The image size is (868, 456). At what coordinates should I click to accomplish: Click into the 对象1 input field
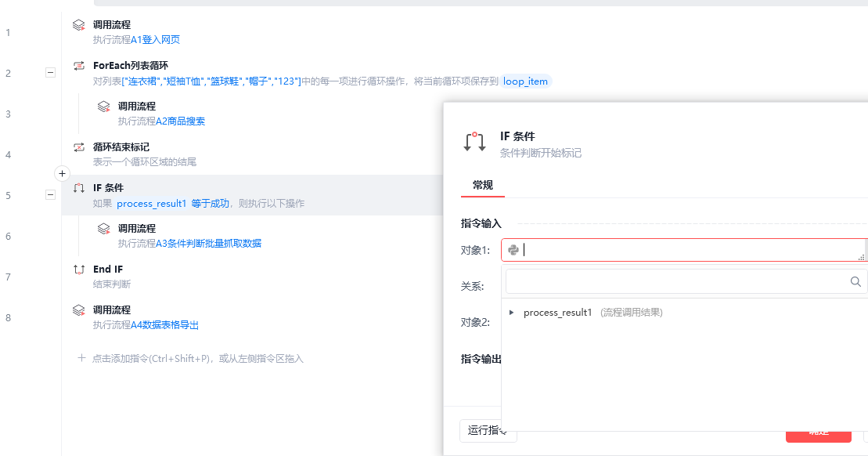pos(689,250)
